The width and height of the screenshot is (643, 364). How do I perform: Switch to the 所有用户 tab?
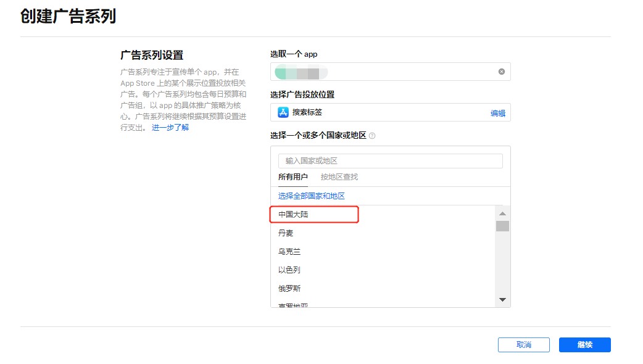point(292,177)
